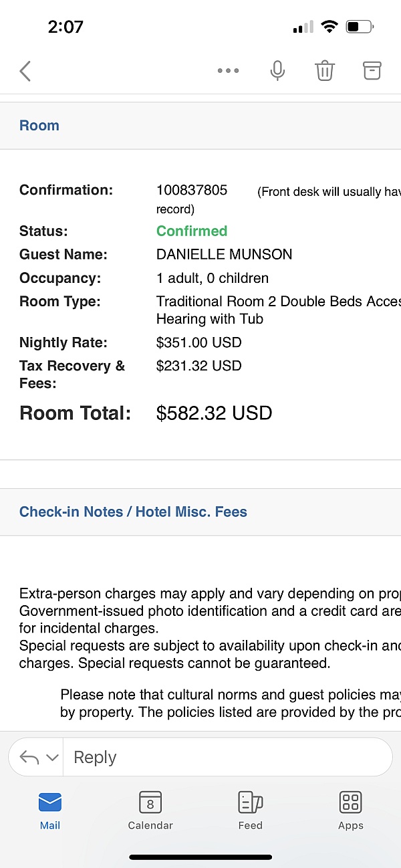Tap the guest name DANIELLE MUNSON

coord(224,255)
